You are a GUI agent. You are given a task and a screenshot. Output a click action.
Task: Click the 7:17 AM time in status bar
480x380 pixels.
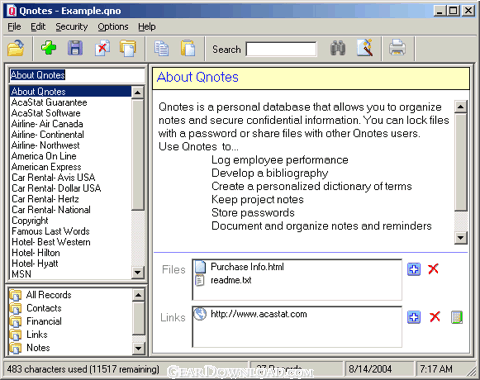coord(436,369)
